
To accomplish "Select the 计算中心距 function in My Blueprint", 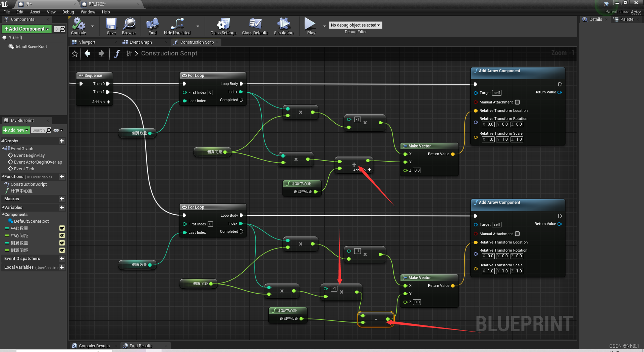I will click(21, 191).
